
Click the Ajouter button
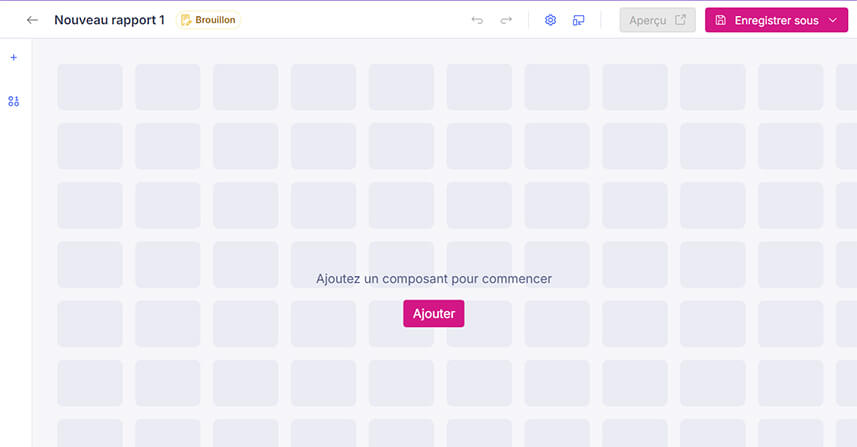point(434,314)
